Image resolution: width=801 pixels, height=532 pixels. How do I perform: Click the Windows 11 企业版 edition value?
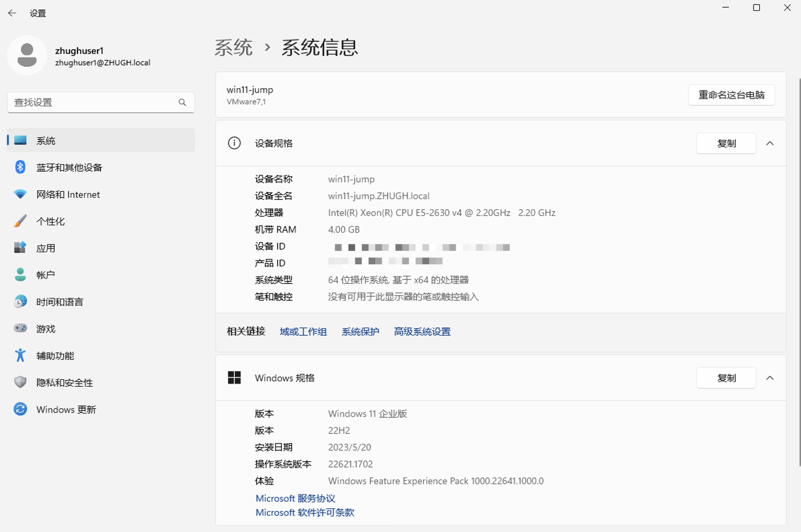368,413
